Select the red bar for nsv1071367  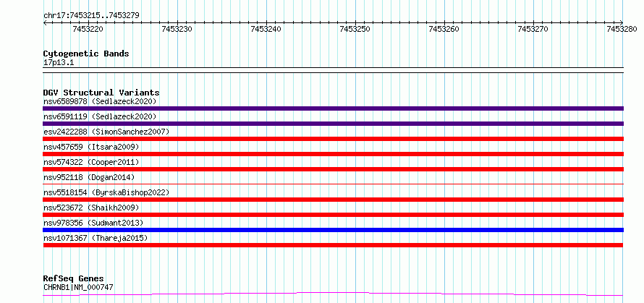[333, 245]
